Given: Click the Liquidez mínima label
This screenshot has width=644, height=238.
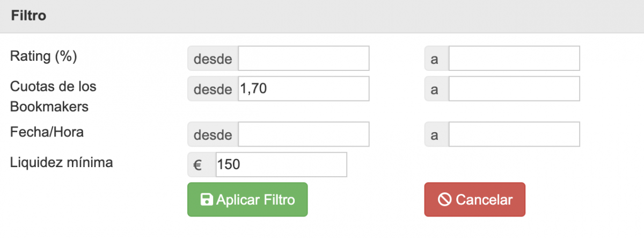Looking at the screenshot, I should pyautogui.click(x=61, y=162).
